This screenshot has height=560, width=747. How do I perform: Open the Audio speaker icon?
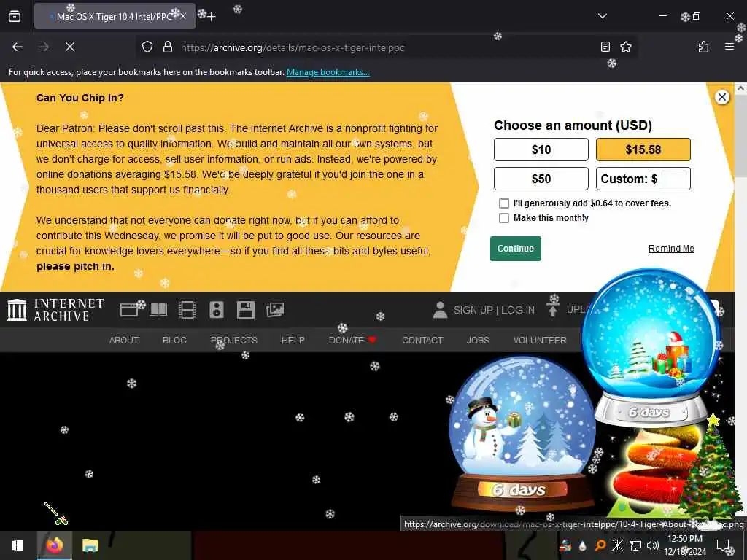216,310
